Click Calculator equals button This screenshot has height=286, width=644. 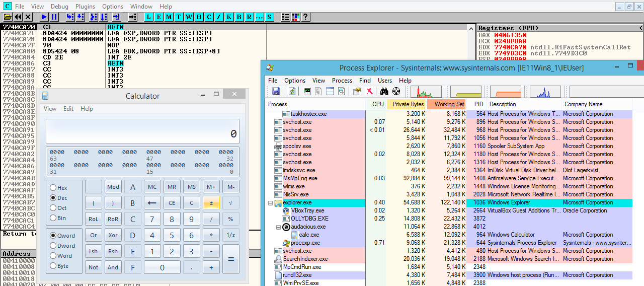231,259
